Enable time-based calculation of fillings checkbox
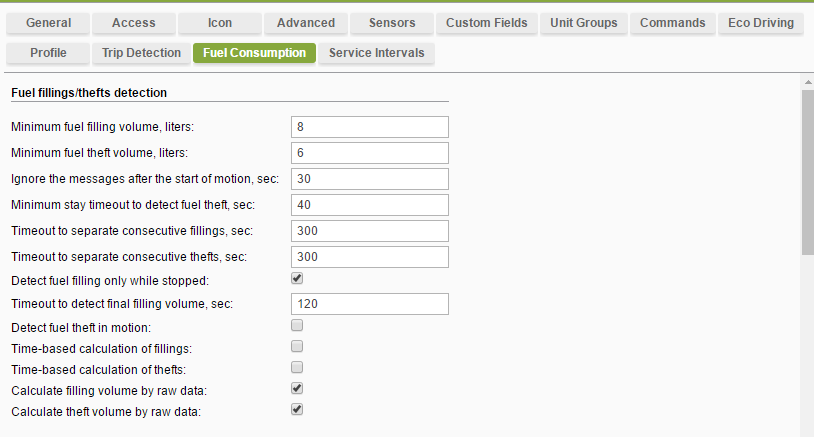 click(x=297, y=346)
